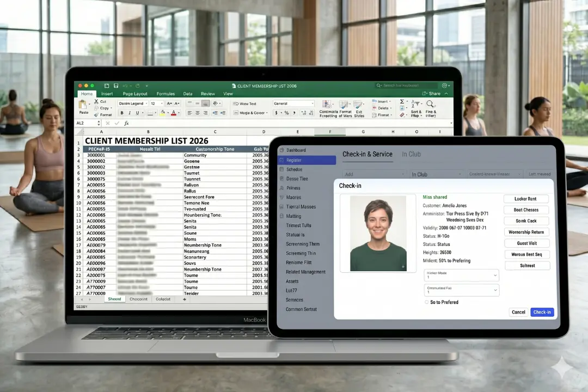
Task: Click the text orientation icon
Action: 215,103
